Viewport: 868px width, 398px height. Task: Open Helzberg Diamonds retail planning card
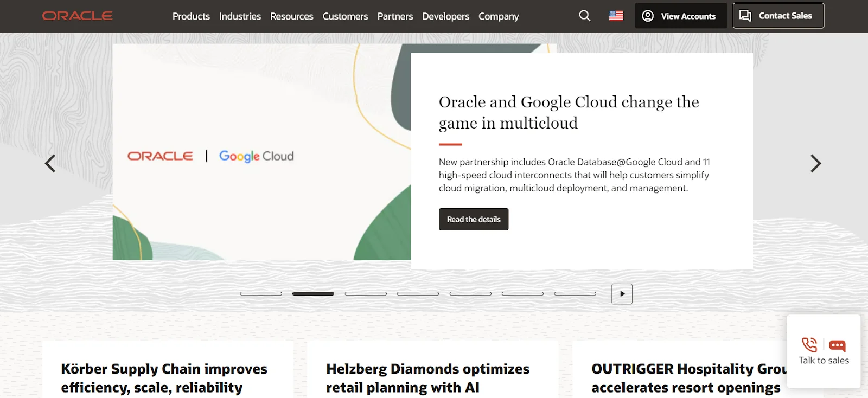pos(432,370)
